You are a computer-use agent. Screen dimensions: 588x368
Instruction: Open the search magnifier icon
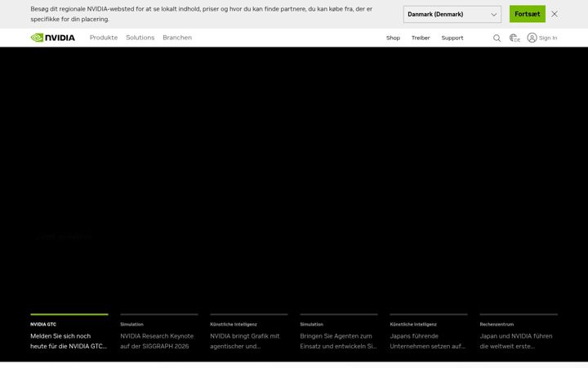pyautogui.click(x=497, y=38)
